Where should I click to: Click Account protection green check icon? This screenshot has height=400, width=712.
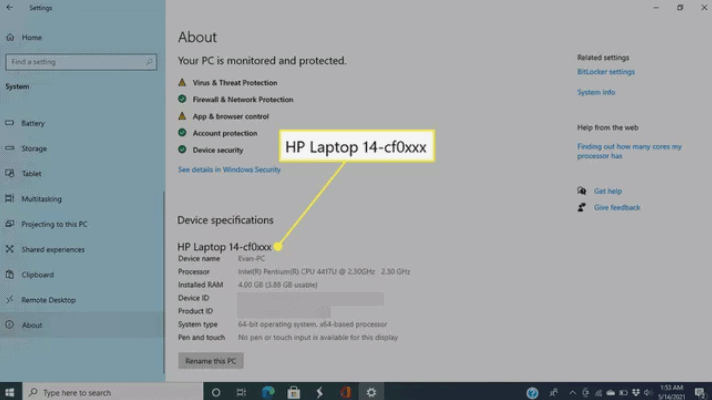tap(182, 133)
